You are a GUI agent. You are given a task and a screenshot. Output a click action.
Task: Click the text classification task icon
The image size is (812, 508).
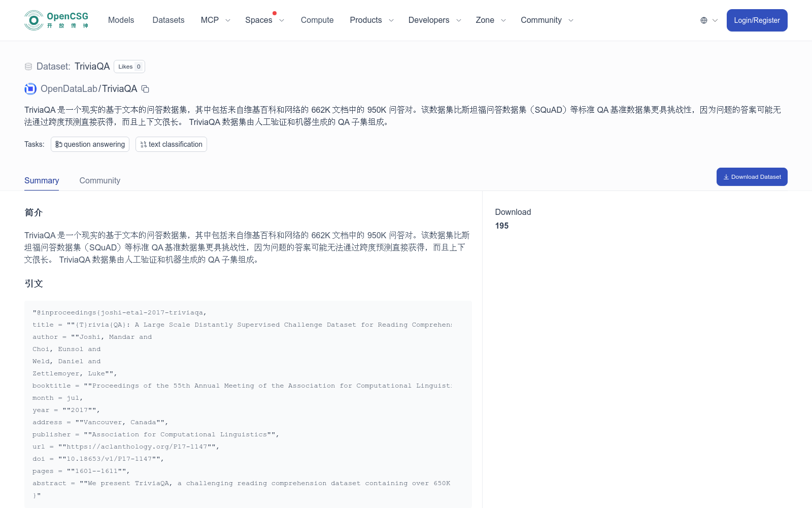point(144,144)
